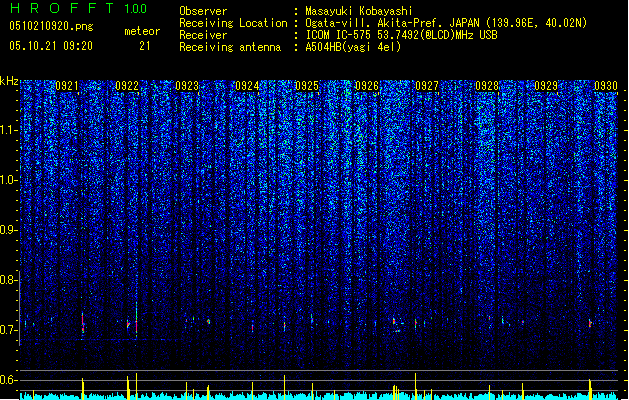
Task: Click the Receiver label
Action: click(x=203, y=35)
